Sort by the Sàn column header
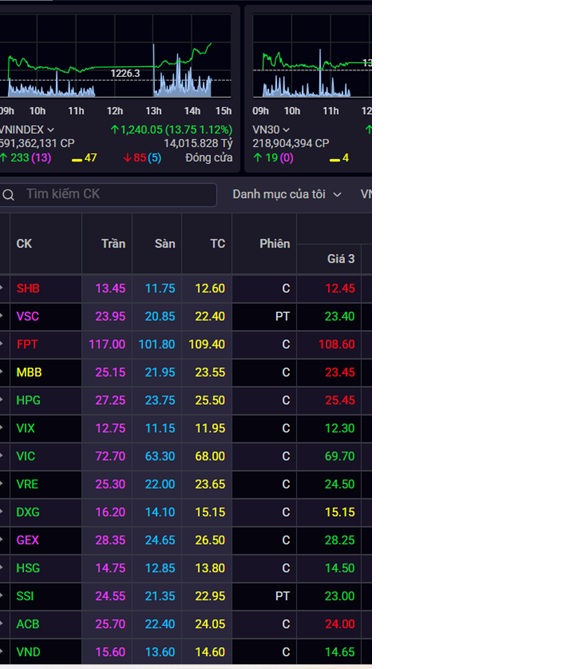570x669 pixels. pos(165,244)
